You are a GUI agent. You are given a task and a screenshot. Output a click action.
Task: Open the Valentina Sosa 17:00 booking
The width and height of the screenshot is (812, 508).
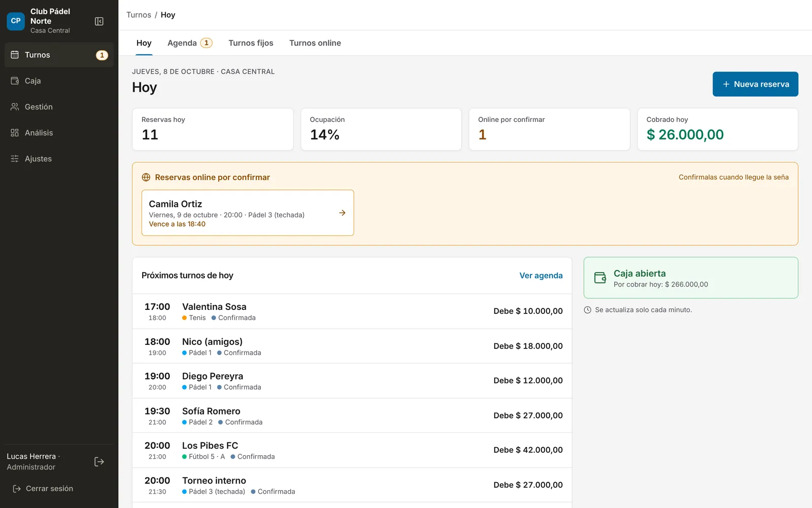click(352, 311)
